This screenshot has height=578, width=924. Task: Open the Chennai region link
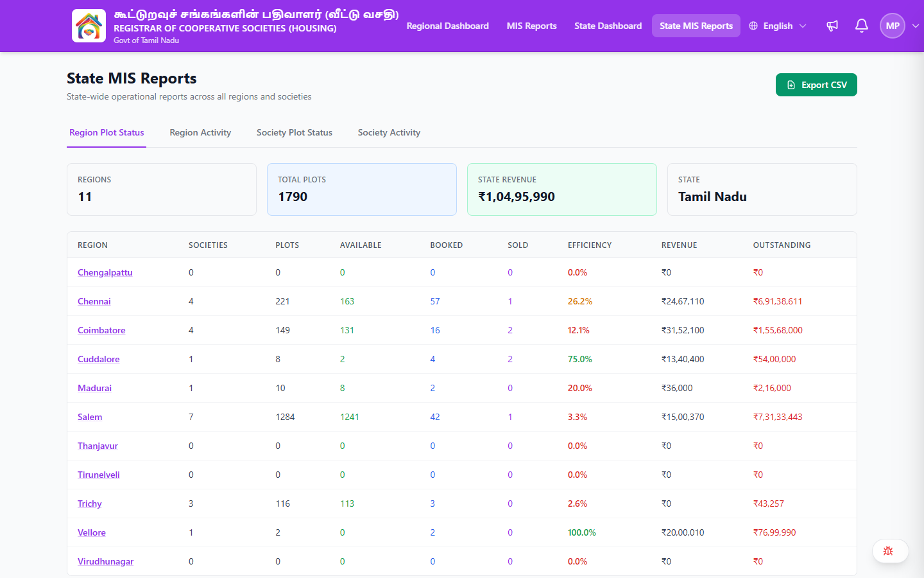coord(94,301)
